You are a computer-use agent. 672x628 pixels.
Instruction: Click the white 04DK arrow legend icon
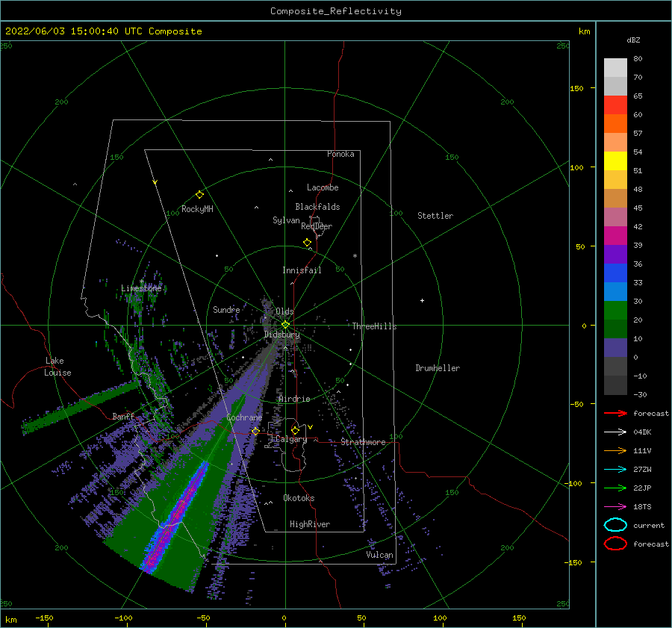tap(615, 432)
